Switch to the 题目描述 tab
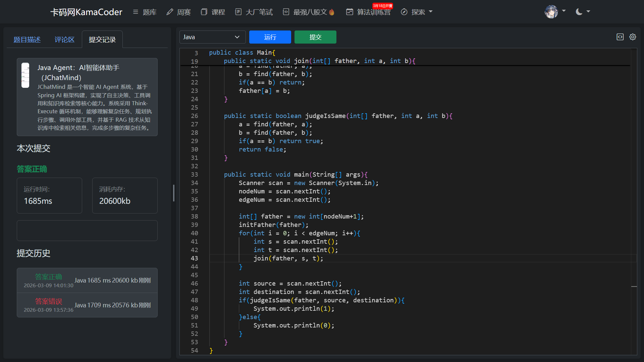This screenshot has height=362, width=644. [x=27, y=40]
